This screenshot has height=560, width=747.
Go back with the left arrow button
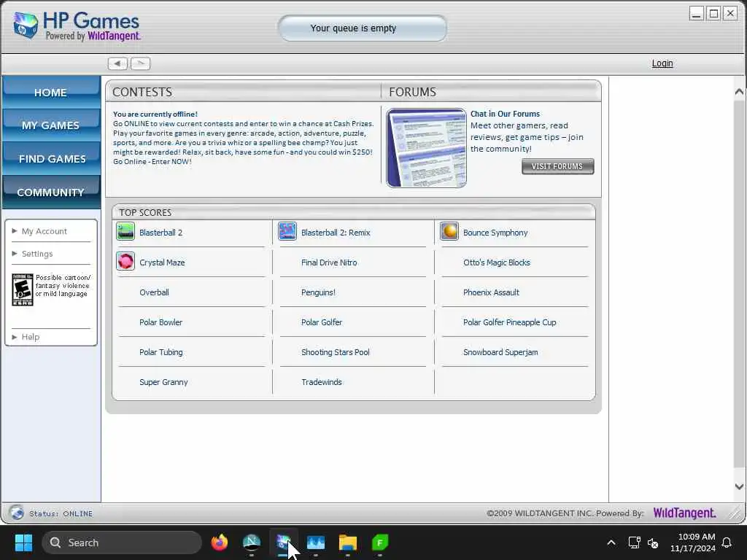117,63
